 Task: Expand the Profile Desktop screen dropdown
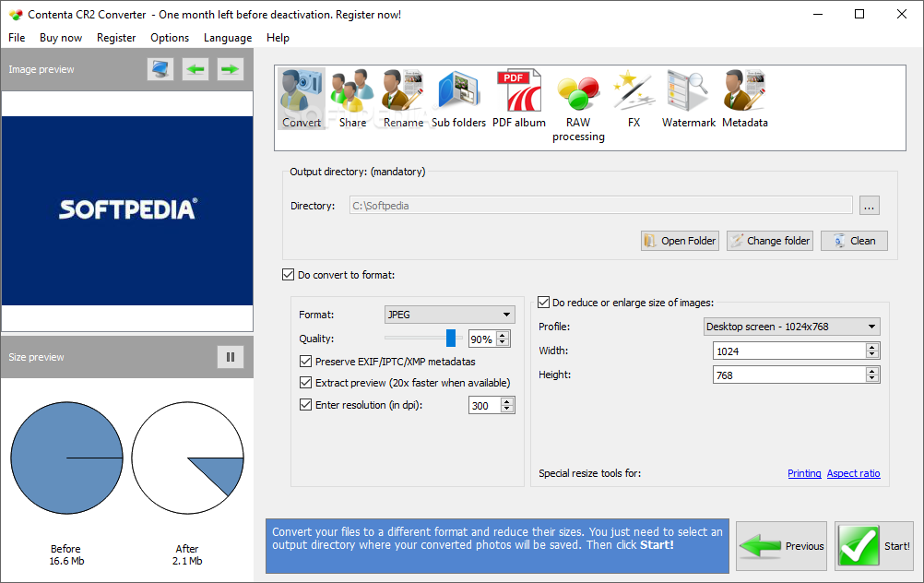pos(791,327)
